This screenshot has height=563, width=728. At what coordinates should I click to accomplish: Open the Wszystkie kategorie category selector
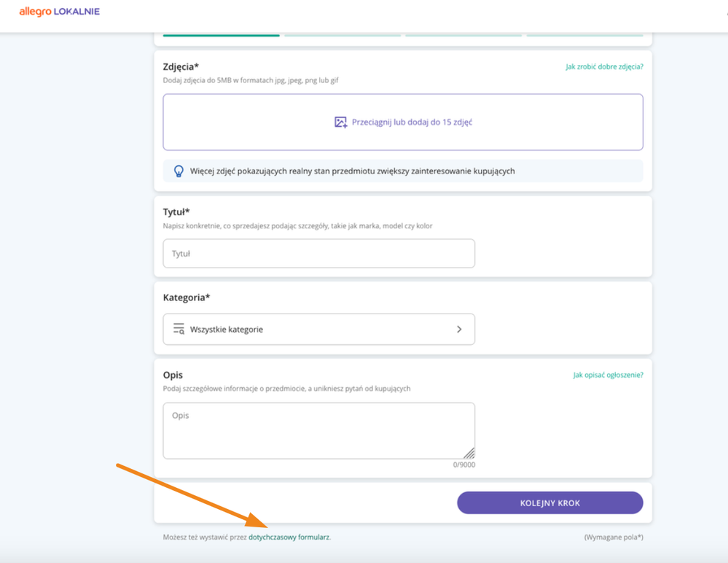point(319,330)
